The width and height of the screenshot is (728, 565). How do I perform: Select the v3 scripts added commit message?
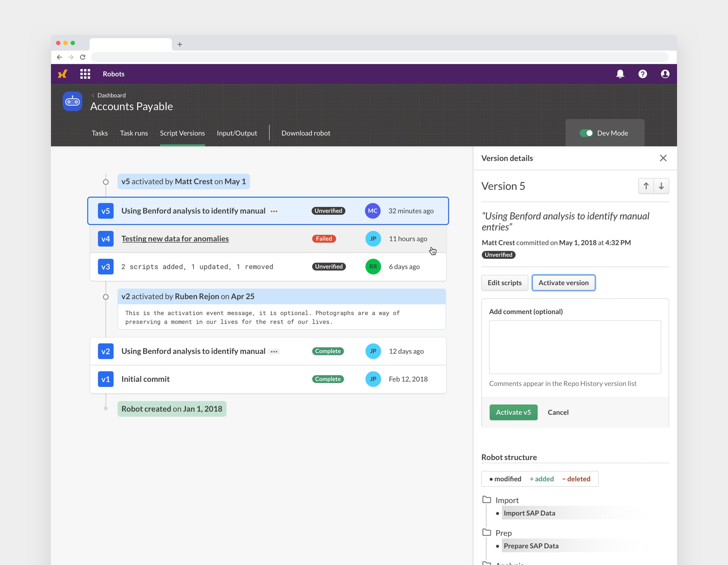(x=197, y=267)
